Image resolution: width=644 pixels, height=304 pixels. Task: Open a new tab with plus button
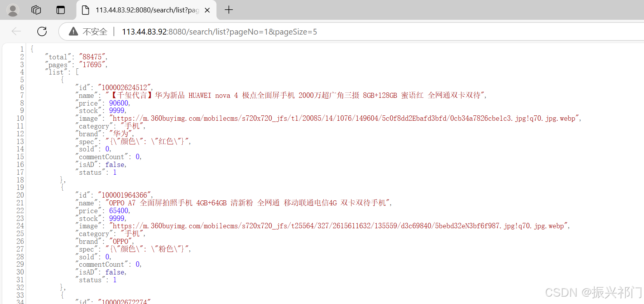coord(229,10)
